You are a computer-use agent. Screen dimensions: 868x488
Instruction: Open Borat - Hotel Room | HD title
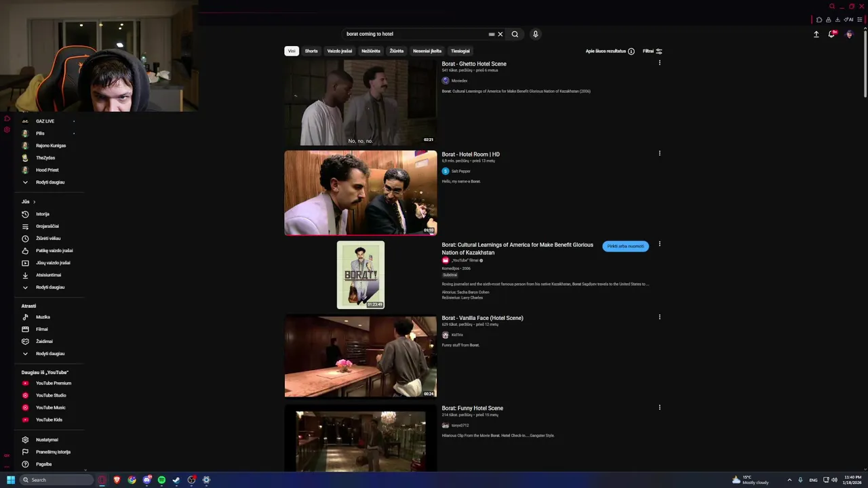[x=471, y=155]
